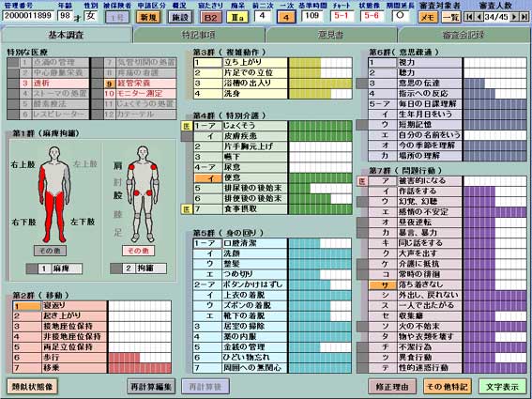Go to the previous record arrow
The image size is (532, 399).
tap(479, 17)
